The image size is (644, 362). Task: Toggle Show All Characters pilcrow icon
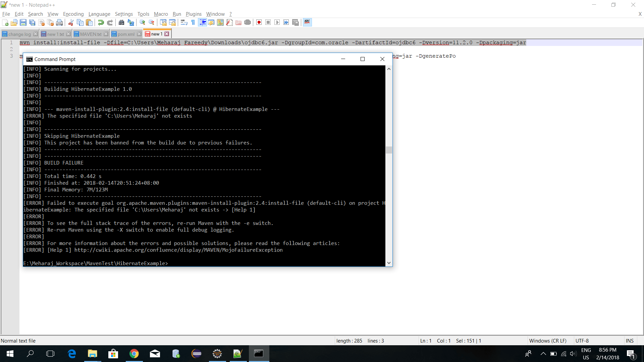coord(193,22)
